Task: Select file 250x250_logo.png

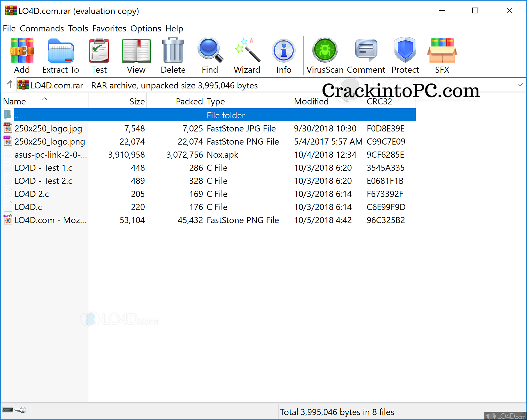Action: (x=50, y=142)
